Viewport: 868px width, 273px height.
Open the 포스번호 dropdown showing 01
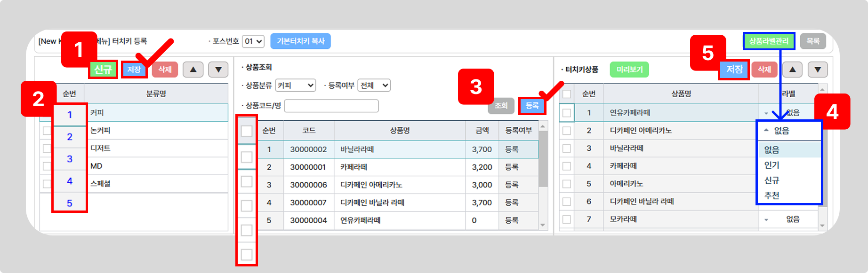tap(253, 41)
